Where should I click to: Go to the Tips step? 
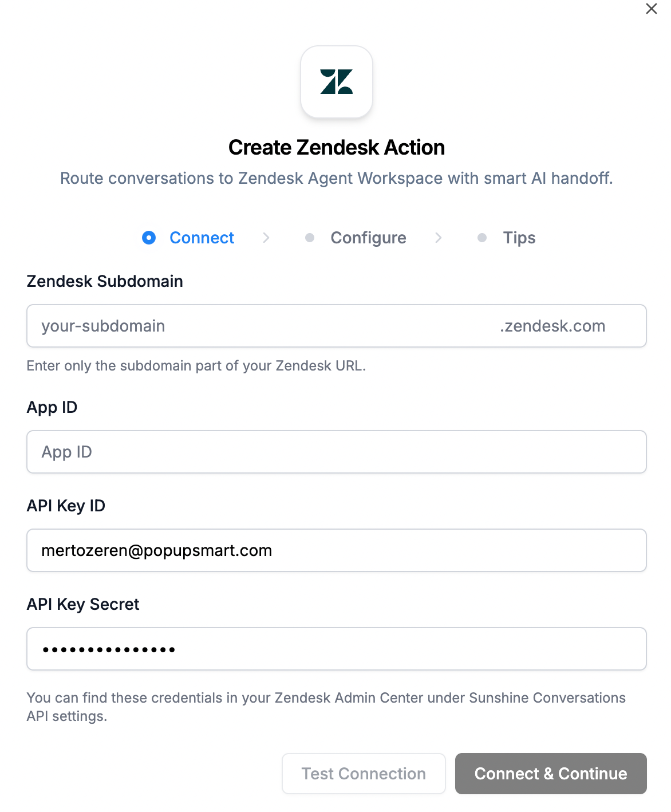click(519, 238)
